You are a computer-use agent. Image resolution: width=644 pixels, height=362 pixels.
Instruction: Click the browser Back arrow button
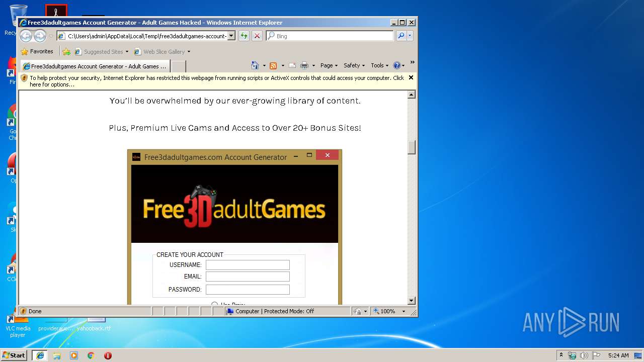pyautogui.click(x=26, y=36)
